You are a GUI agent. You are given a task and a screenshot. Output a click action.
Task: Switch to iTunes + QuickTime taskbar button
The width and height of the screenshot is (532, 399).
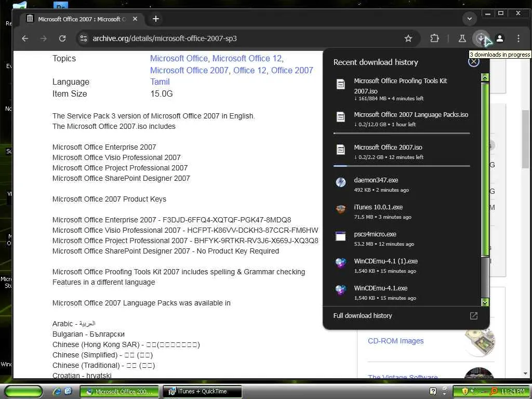coord(202,392)
